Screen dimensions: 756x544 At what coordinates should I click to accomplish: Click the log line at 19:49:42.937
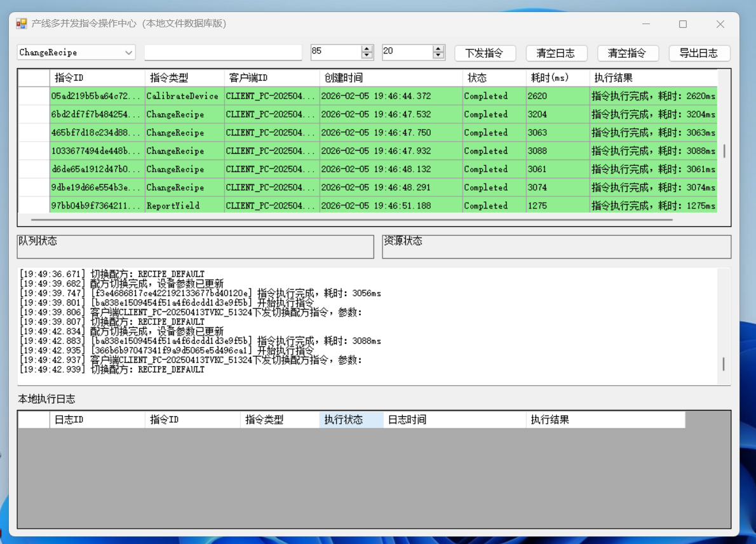[191, 360]
